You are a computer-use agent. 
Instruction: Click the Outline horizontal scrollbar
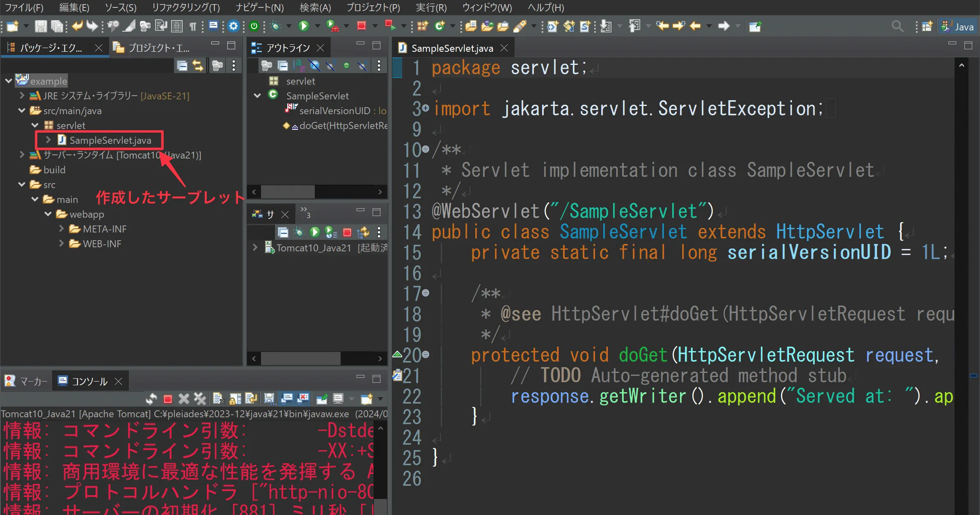tap(288, 192)
